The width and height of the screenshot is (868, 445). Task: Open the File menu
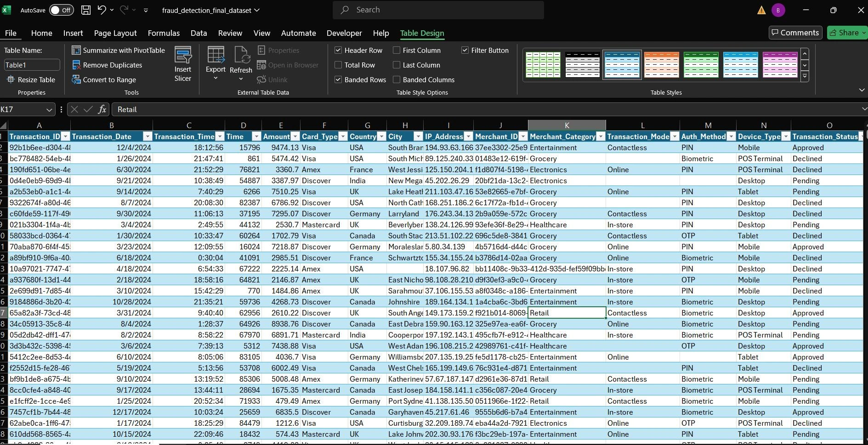[x=11, y=33]
